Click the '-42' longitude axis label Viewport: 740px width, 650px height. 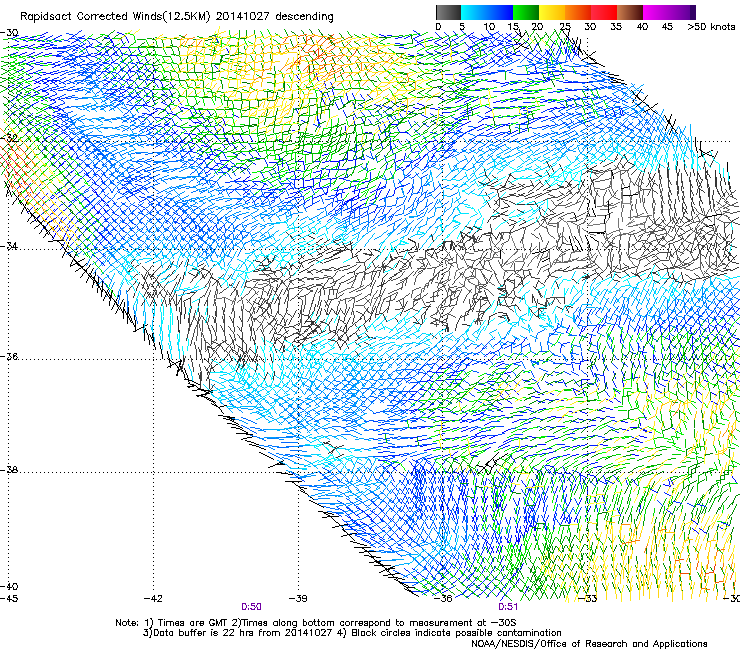point(153,599)
